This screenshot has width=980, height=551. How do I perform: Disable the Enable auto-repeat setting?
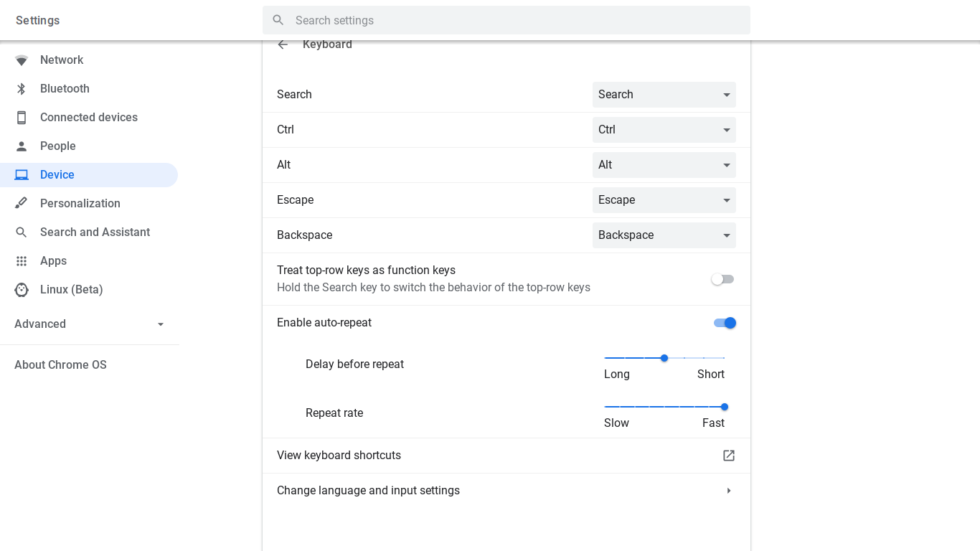click(725, 323)
